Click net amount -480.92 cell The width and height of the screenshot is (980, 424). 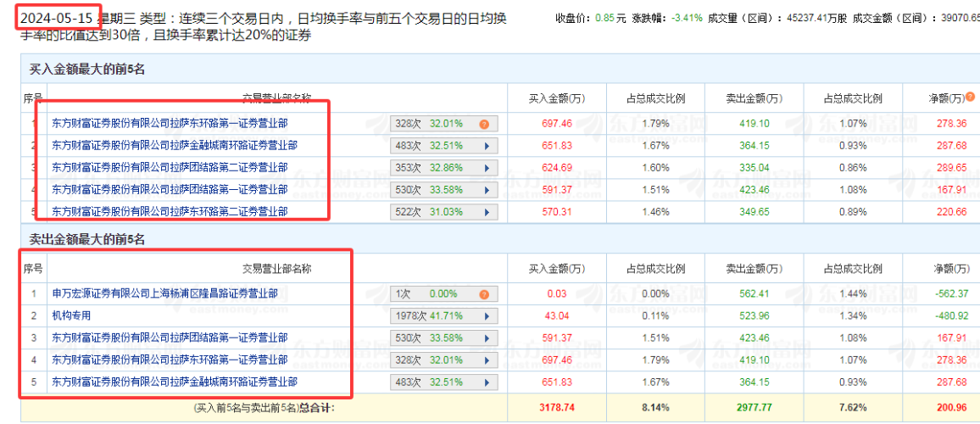click(x=953, y=315)
